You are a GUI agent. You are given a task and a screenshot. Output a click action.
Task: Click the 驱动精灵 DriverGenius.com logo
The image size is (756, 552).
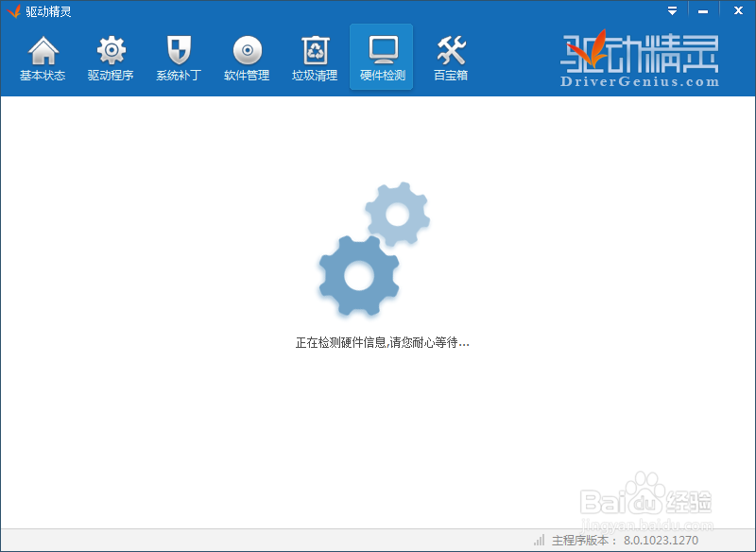click(x=640, y=59)
